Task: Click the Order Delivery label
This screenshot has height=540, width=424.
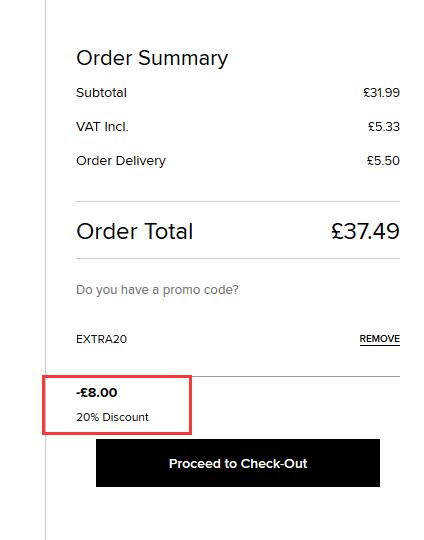Action: click(121, 161)
